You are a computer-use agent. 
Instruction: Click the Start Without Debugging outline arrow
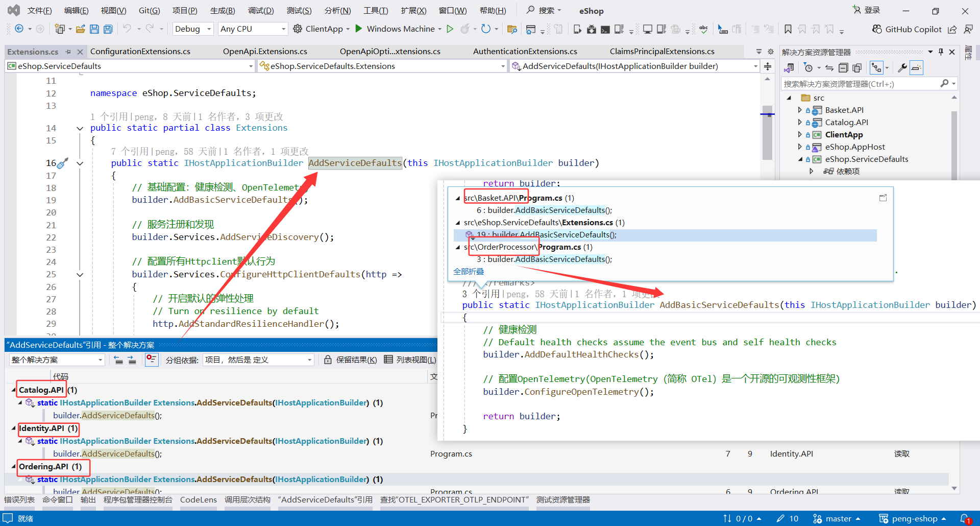click(x=450, y=29)
